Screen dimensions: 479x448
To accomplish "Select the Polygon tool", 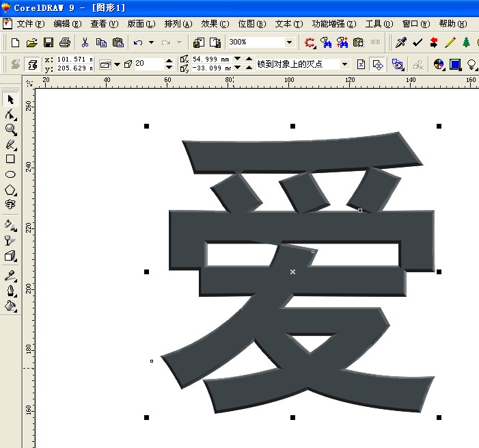I will click(x=10, y=189).
